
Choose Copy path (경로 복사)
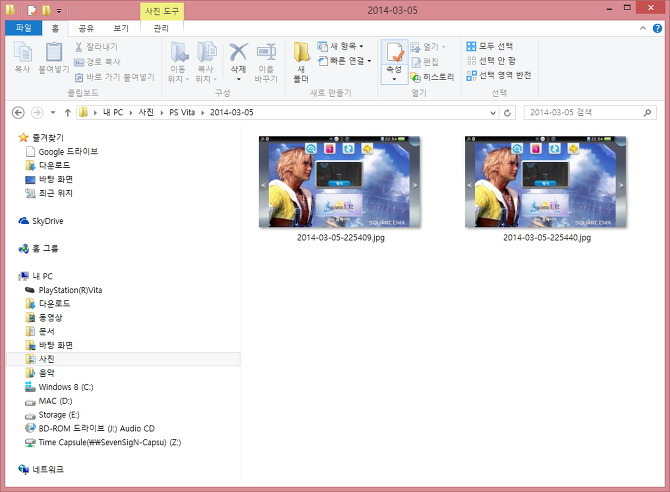pos(97,62)
